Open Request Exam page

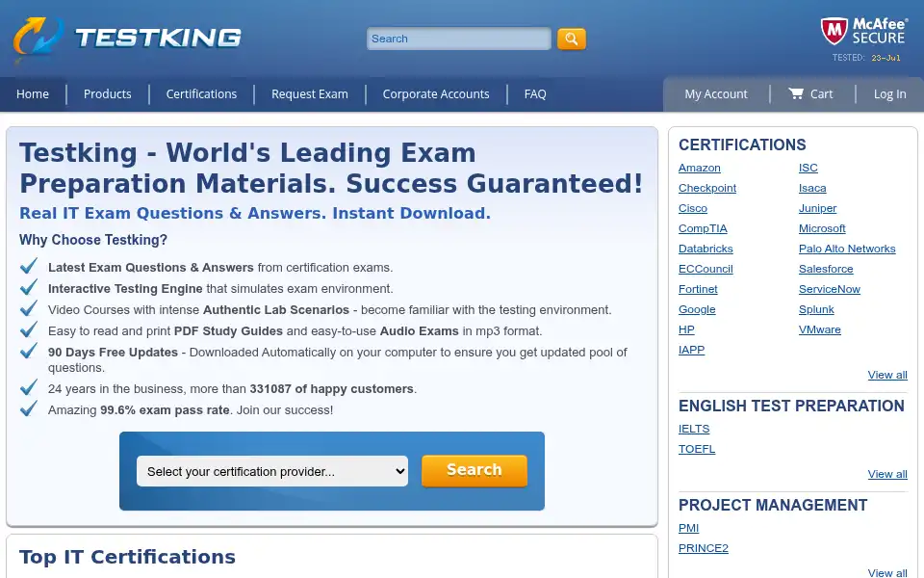click(x=309, y=94)
